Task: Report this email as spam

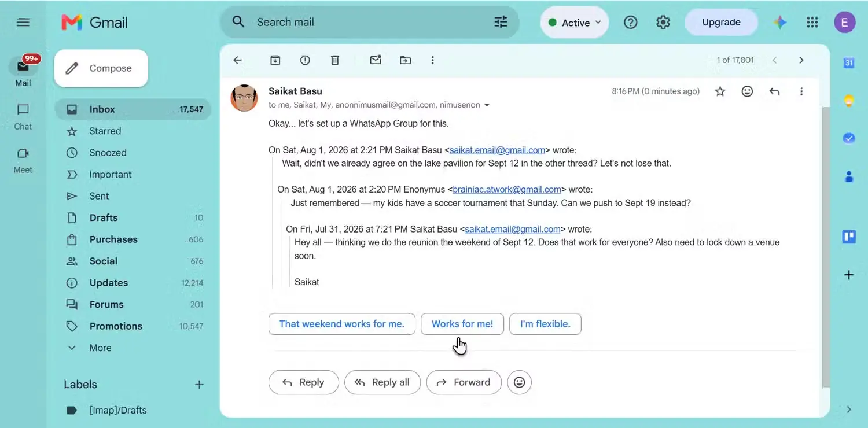Action: (x=305, y=60)
